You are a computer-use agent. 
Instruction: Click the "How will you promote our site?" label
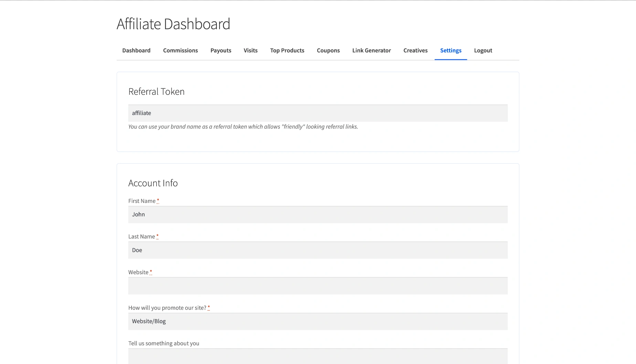(x=167, y=308)
